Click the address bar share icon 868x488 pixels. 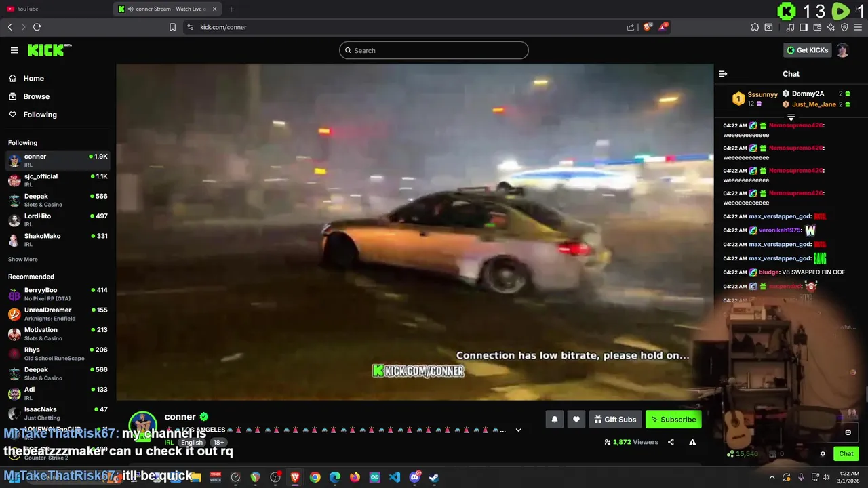pos(631,27)
